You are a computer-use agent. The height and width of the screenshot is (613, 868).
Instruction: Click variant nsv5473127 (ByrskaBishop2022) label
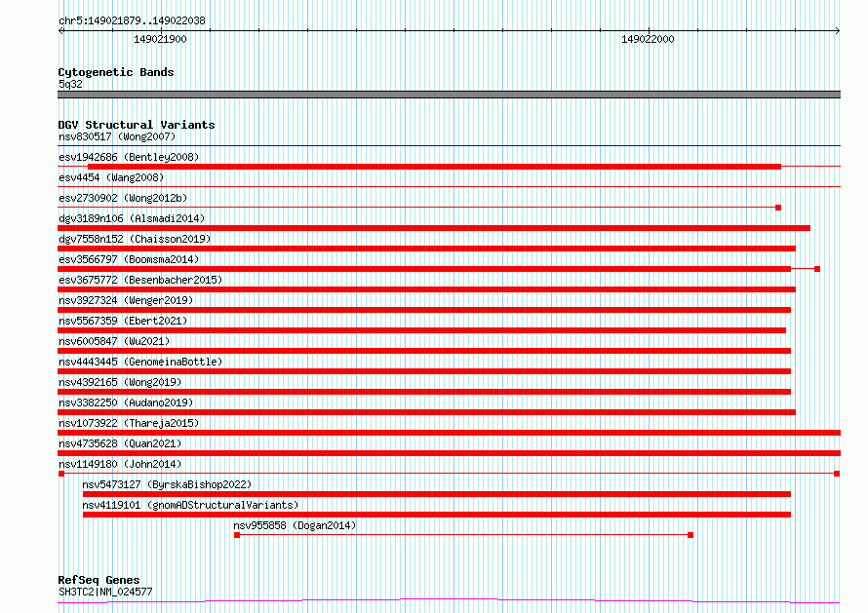click(x=167, y=484)
